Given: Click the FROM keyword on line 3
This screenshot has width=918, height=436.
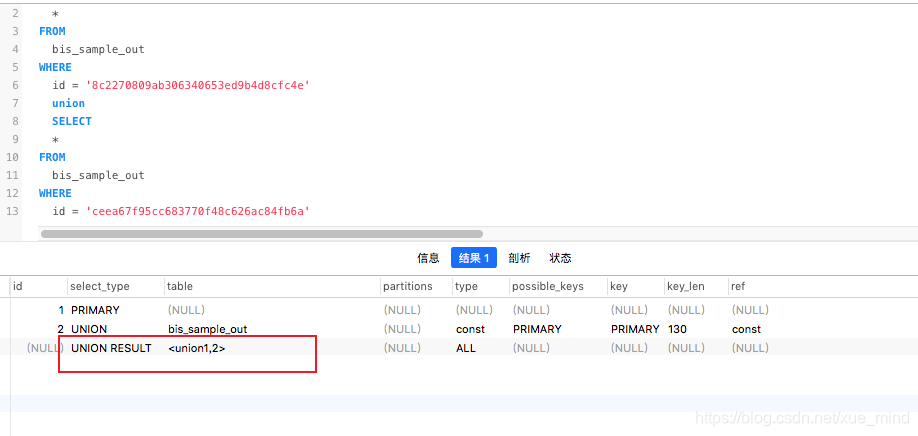Looking at the screenshot, I should [x=52, y=31].
